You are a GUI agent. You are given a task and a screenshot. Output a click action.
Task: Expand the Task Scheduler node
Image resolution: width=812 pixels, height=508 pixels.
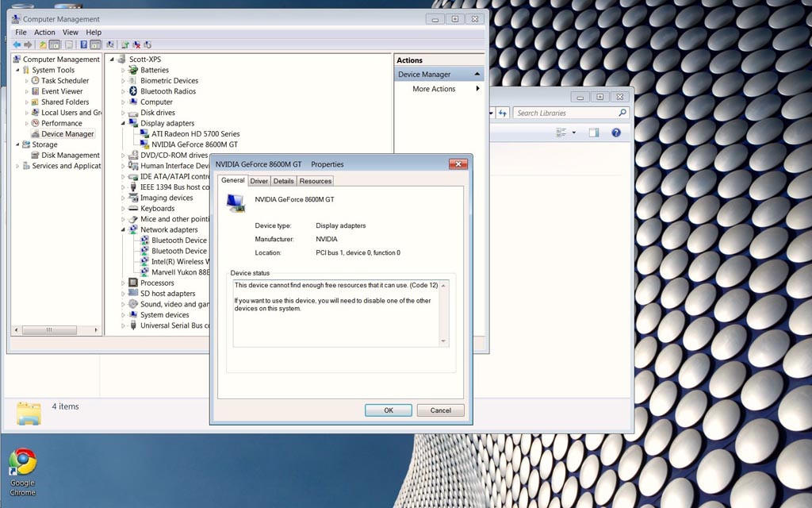click(x=26, y=81)
